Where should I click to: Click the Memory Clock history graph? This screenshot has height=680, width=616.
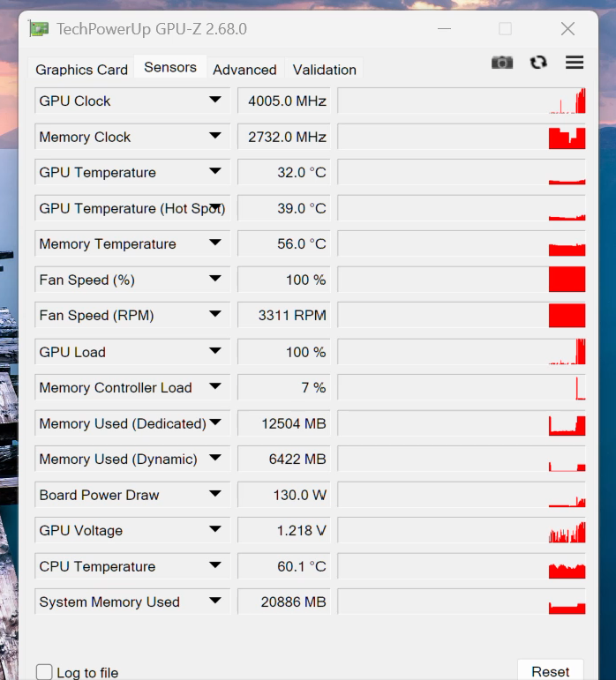462,137
